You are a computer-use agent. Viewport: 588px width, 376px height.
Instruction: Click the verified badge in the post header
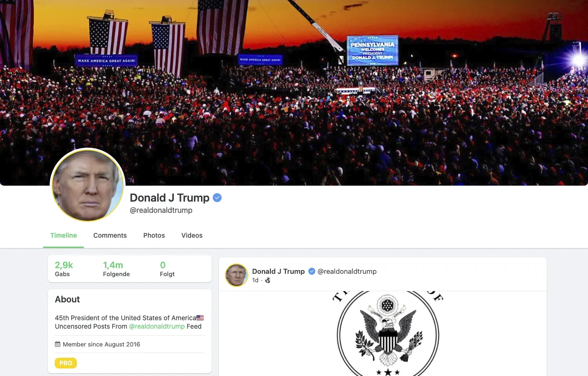(x=312, y=271)
